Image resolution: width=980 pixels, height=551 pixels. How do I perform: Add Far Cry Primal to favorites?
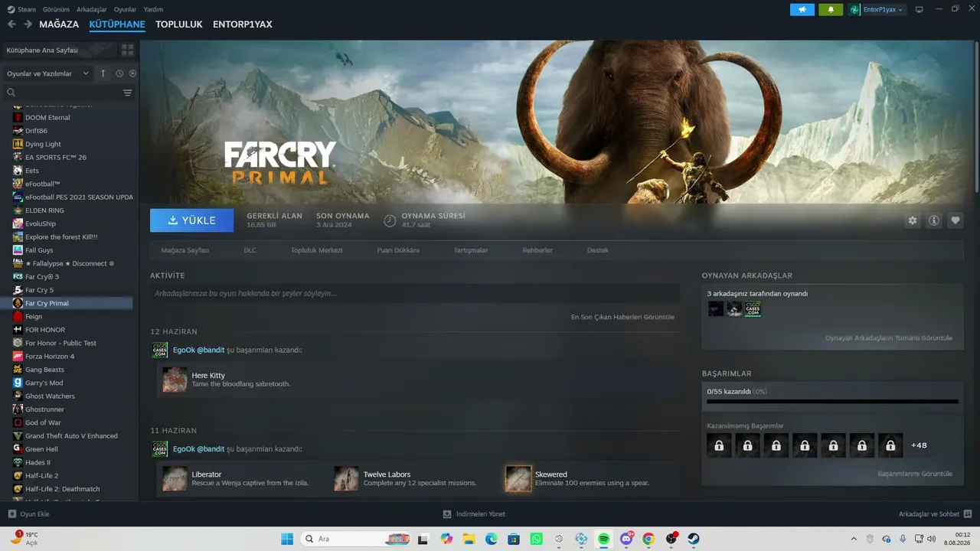pos(955,220)
